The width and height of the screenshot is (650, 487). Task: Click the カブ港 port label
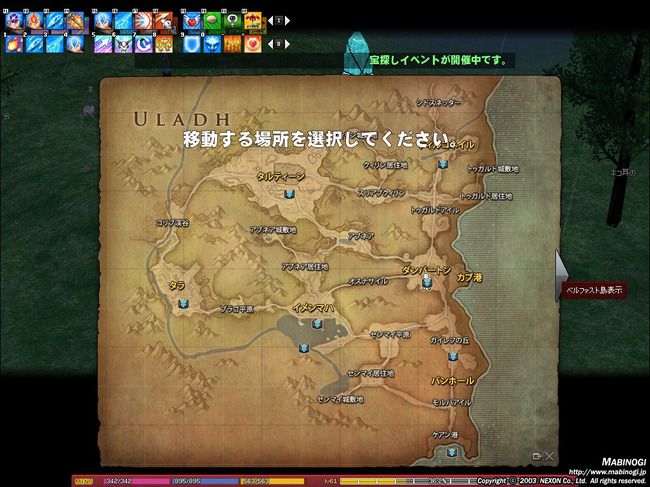pos(469,277)
